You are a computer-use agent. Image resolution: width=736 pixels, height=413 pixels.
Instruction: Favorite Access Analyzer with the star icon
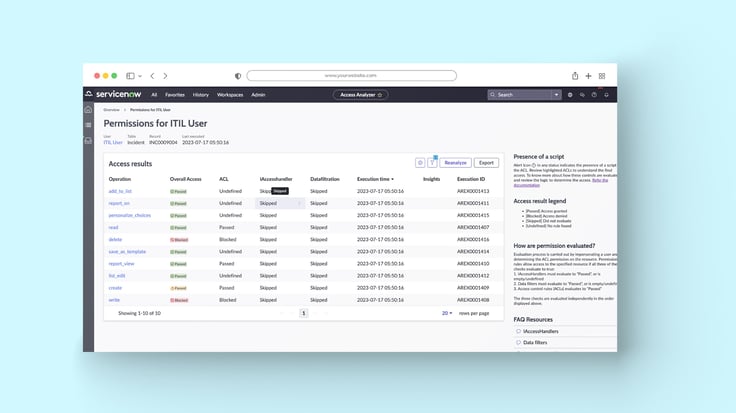[x=380, y=95]
